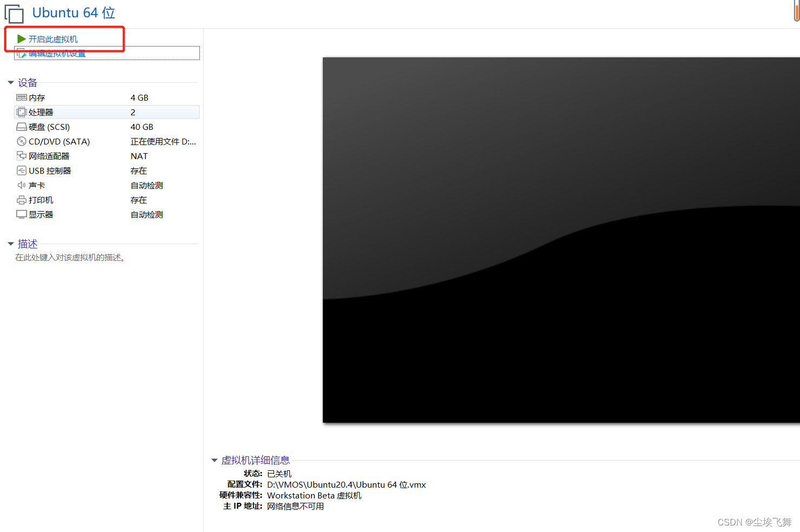Image resolution: width=800 pixels, height=532 pixels.
Task: Collapse the 虚拟机详细信息 section
Action: pos(214,461)
